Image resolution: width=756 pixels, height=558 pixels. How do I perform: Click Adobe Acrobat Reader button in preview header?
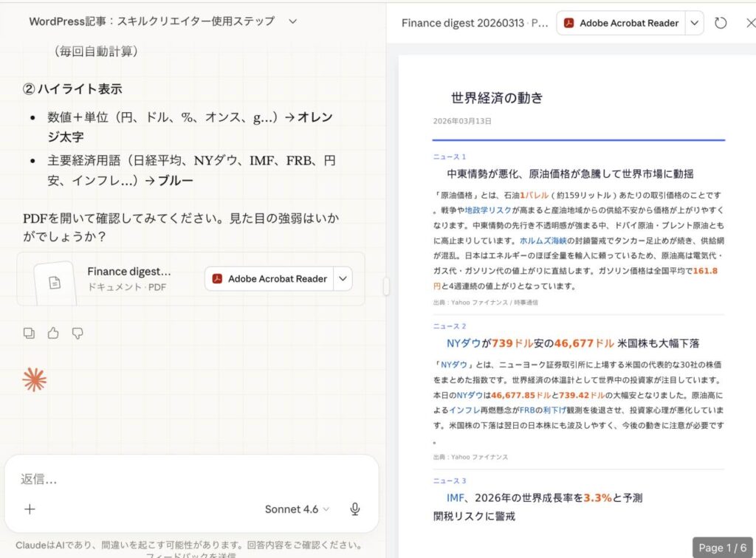(621, 23)
